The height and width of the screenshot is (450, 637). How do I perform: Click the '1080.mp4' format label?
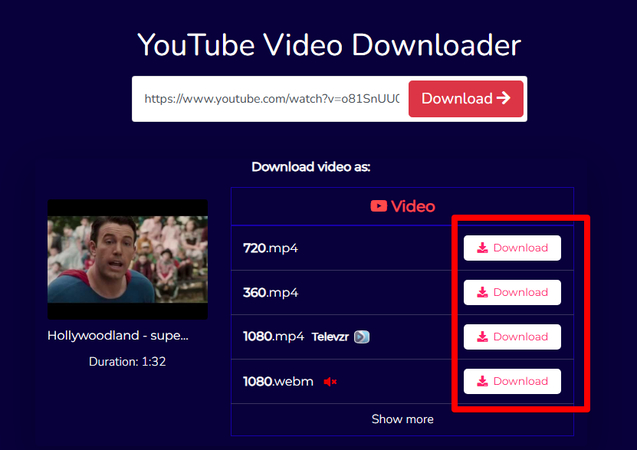click(x=273, y=336)
